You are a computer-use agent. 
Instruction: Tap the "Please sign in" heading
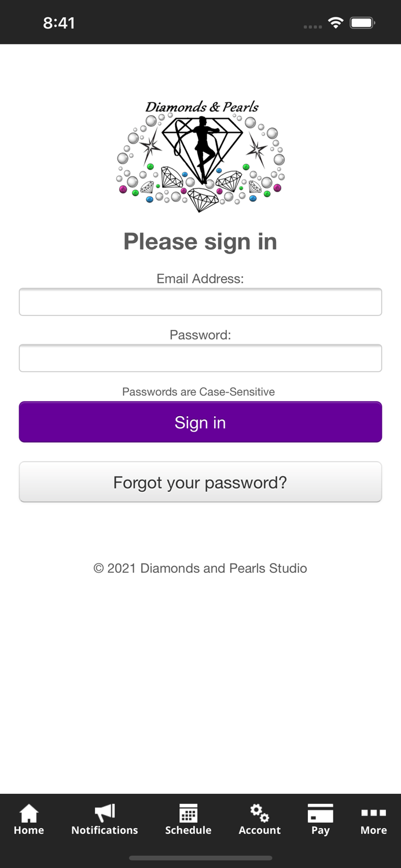(200, 241)
